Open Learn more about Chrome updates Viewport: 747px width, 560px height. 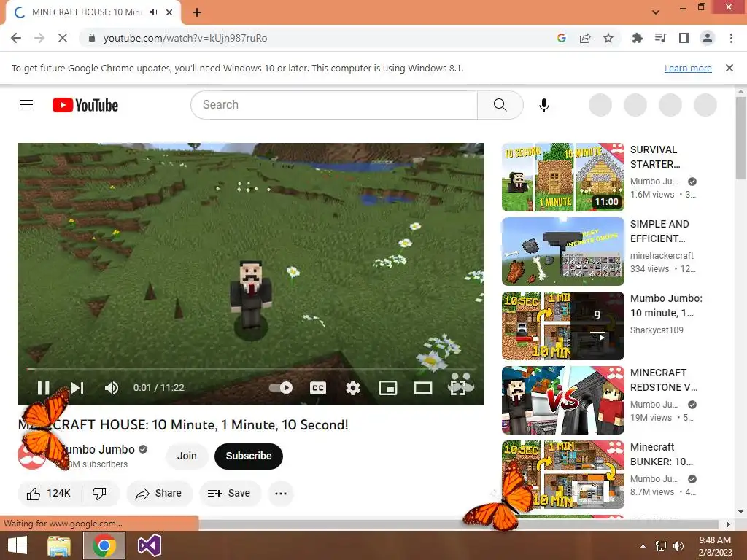click(688, 68)
